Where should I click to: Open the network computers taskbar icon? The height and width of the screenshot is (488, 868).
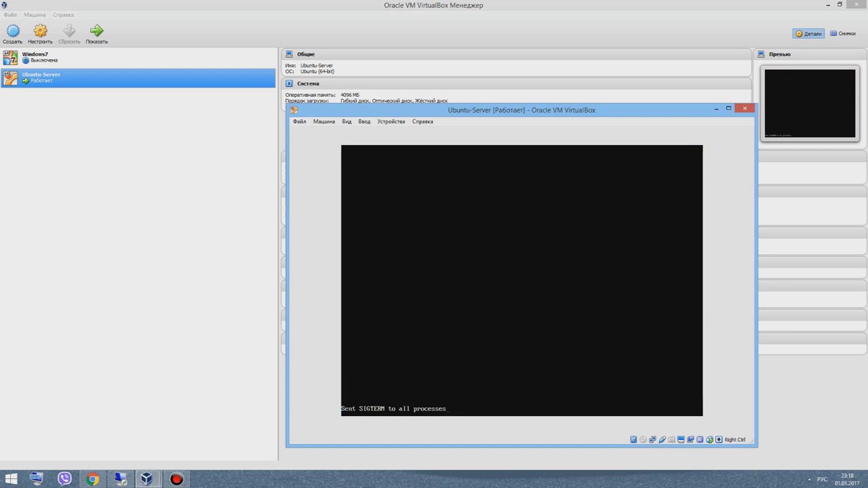coord(36,479)
